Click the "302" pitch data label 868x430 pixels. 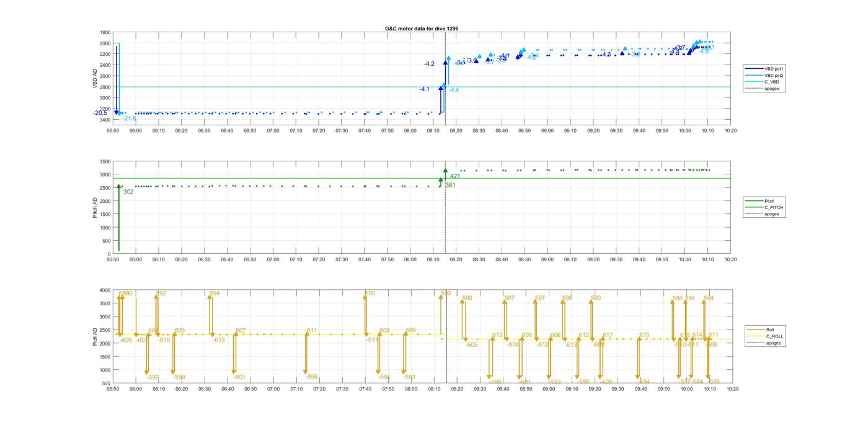(128, 192)
